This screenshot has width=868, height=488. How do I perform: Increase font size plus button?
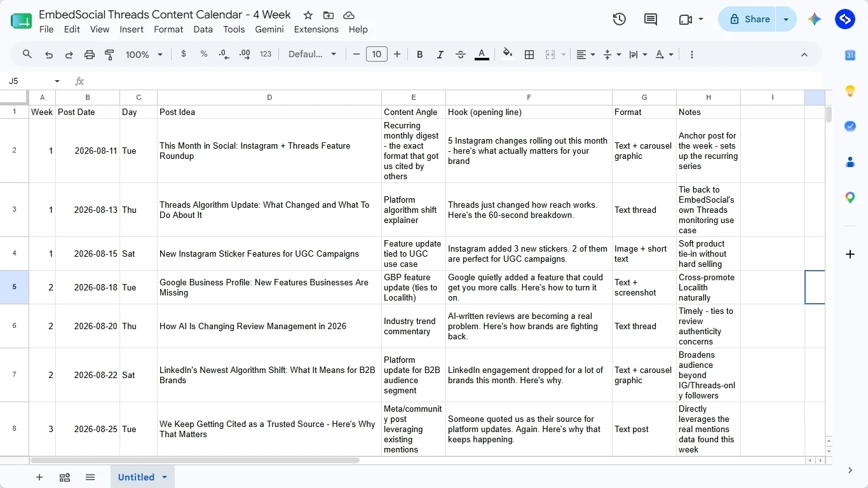397,54
